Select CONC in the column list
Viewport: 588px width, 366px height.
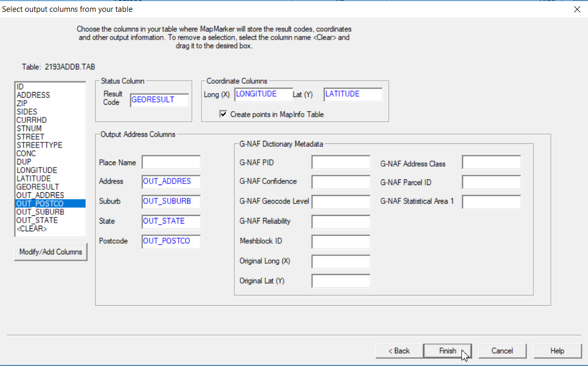pos(50,154)
